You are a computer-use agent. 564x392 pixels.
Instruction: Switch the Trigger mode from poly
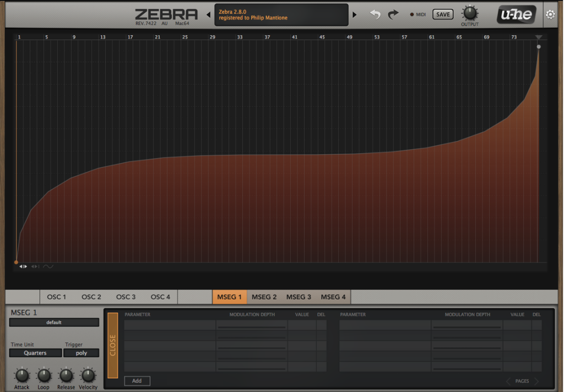pyautogui.click(x=82, y=353)
